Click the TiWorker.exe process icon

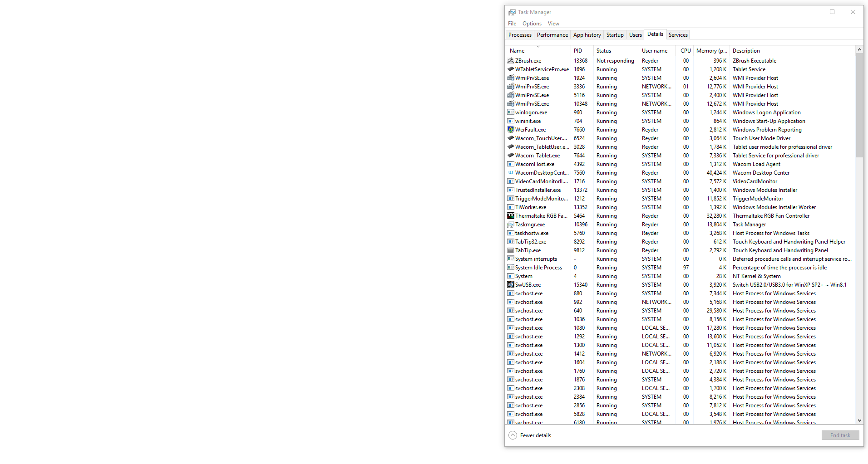[x=511, y=207]
